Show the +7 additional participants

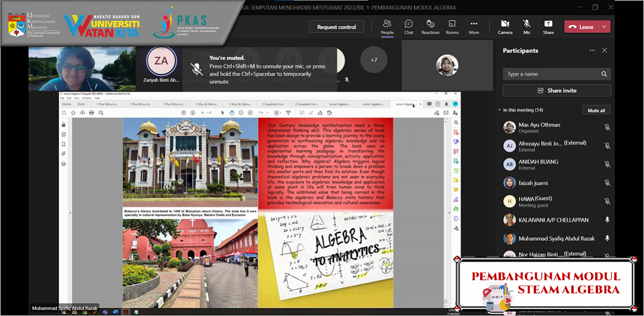(374, 60)
